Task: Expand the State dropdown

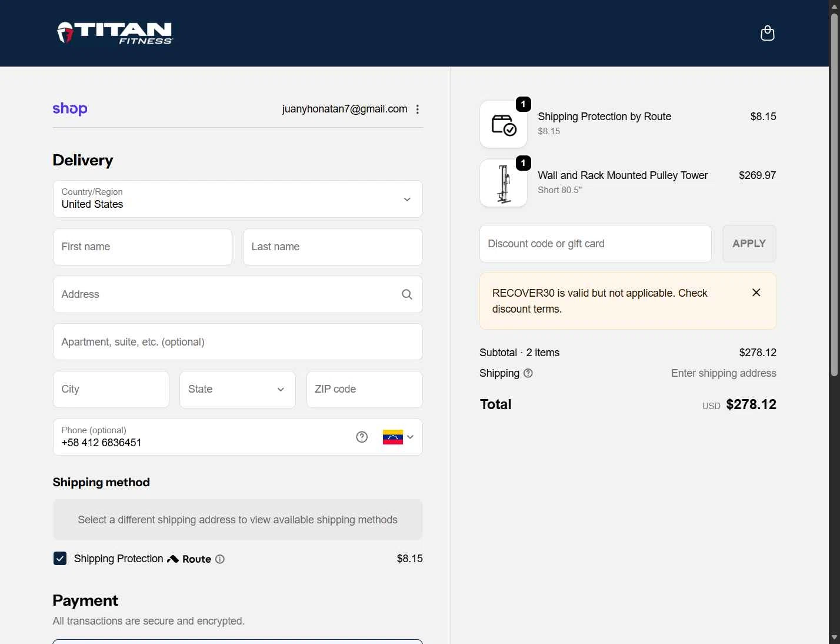Action: 238,389
